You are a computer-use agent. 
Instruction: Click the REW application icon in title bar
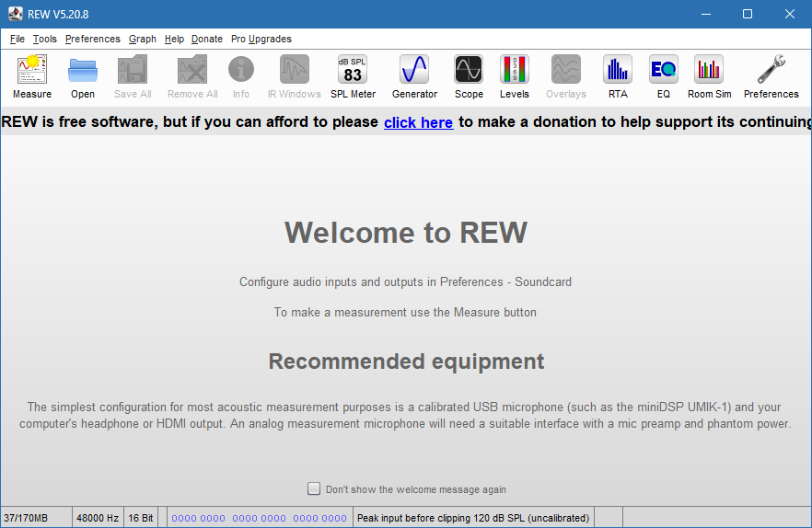click(16, 14)
